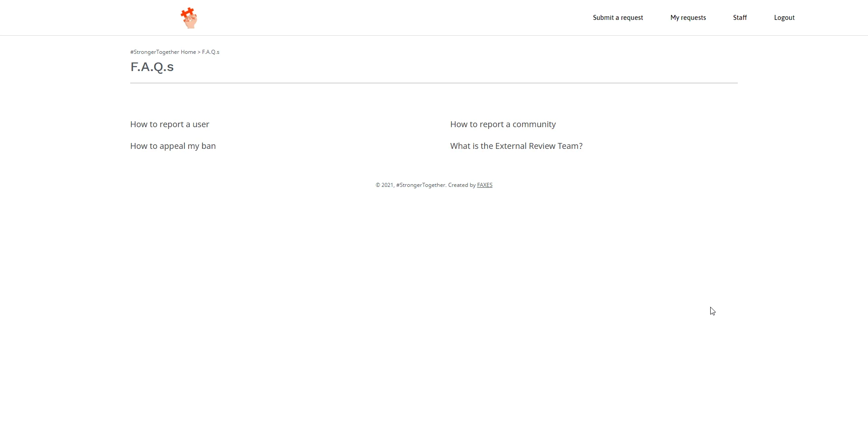Open the How to report a user article
Viewport: 868px width, 424px height.
coord(170,124)
